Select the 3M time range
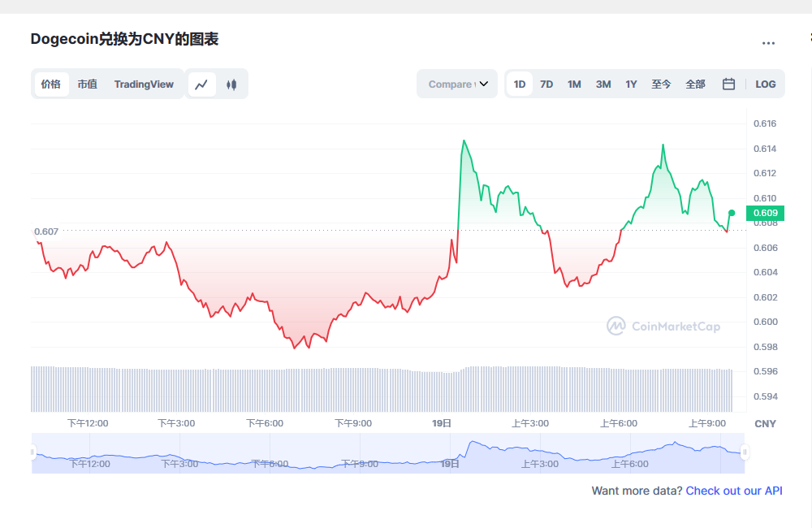 [603, 84]
